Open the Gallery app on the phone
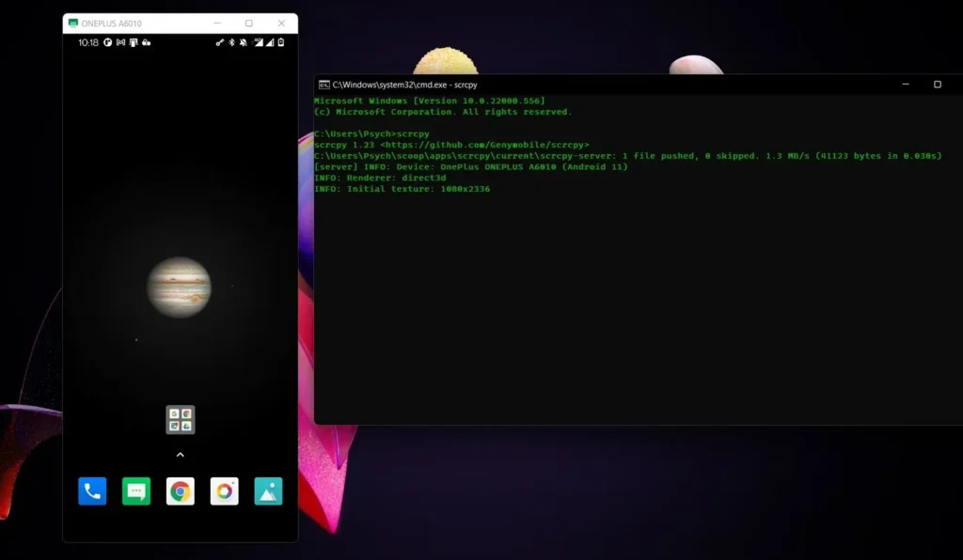Viewport: 963px width, 560px height. 268,490
